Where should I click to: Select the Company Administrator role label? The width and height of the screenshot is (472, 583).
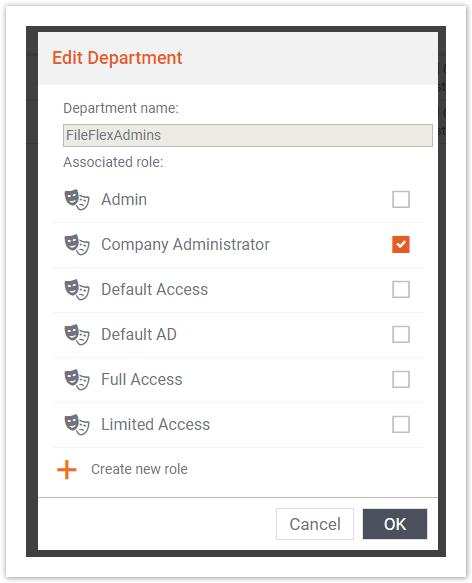coord(185,245)
